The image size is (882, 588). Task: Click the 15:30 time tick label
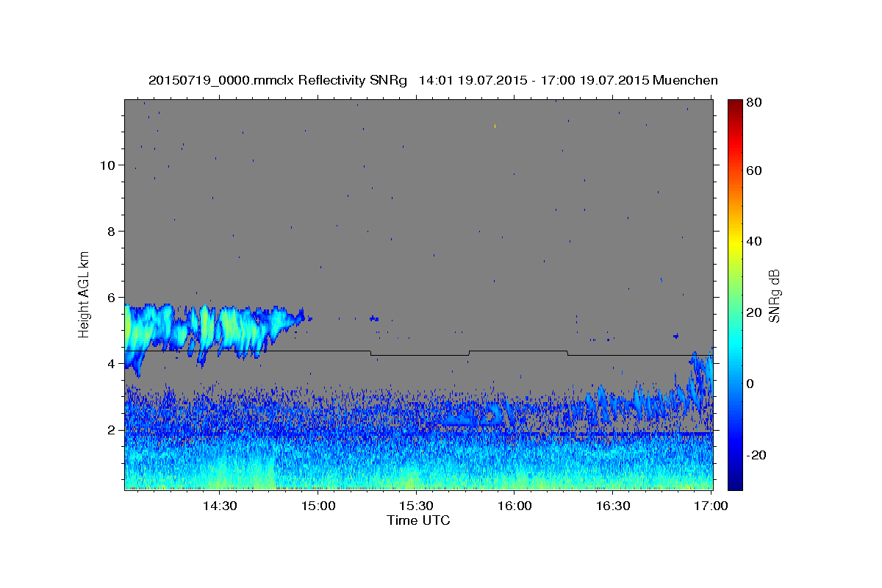[416, 506]
